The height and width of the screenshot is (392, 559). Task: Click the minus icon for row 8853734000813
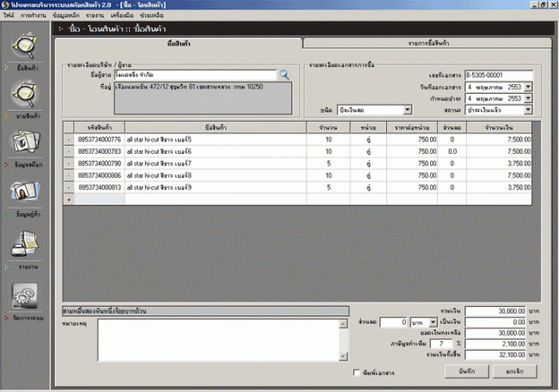[x=69, y=187]
